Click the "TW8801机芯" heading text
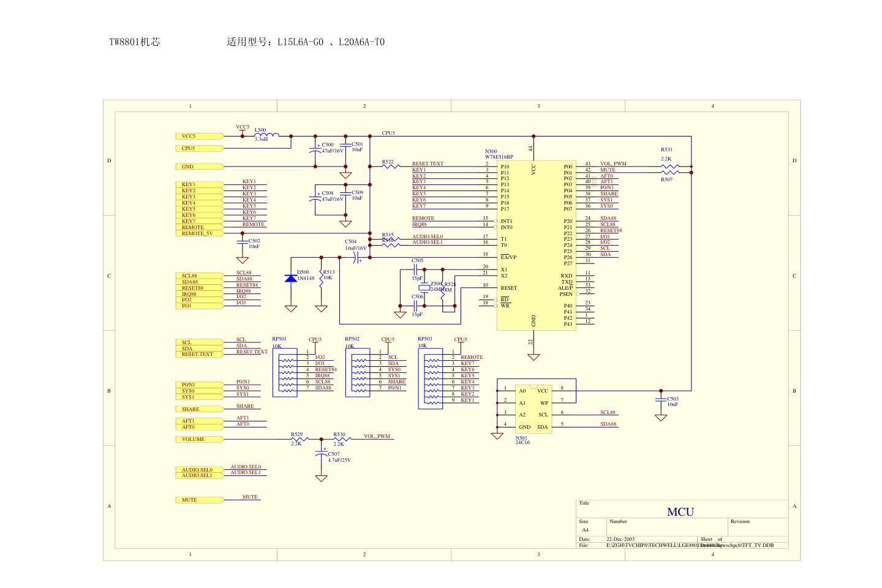882x588 pixels. 135,42
